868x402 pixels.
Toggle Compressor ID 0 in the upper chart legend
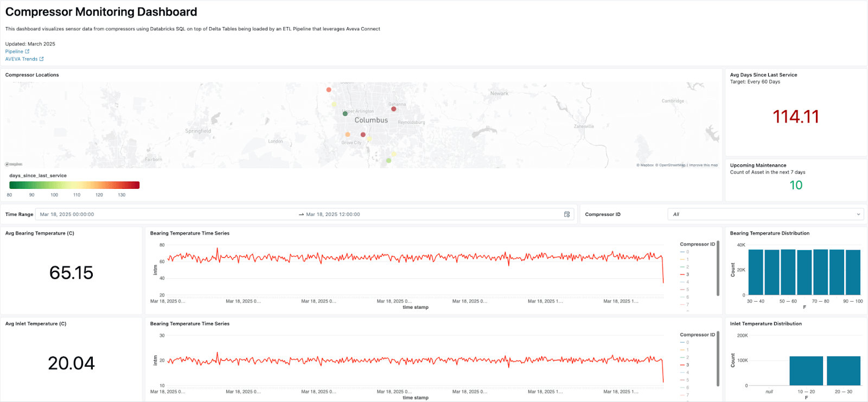click(x=685, y=252)
